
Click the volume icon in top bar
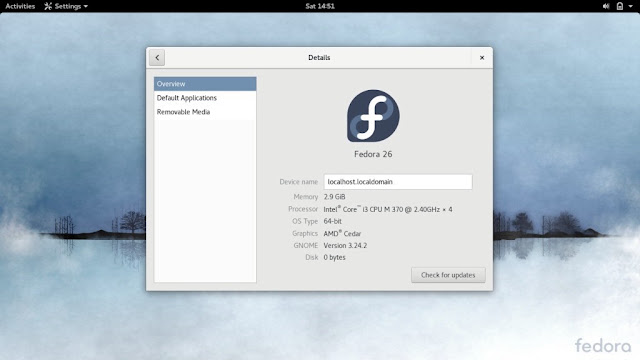(606, 6)
